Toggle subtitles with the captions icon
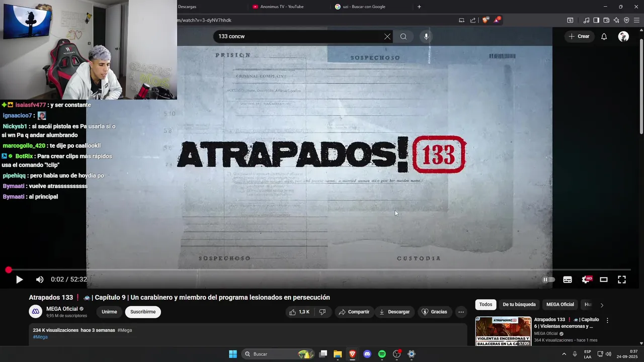This screenshot has height=362, width=644. pos(568,280)
